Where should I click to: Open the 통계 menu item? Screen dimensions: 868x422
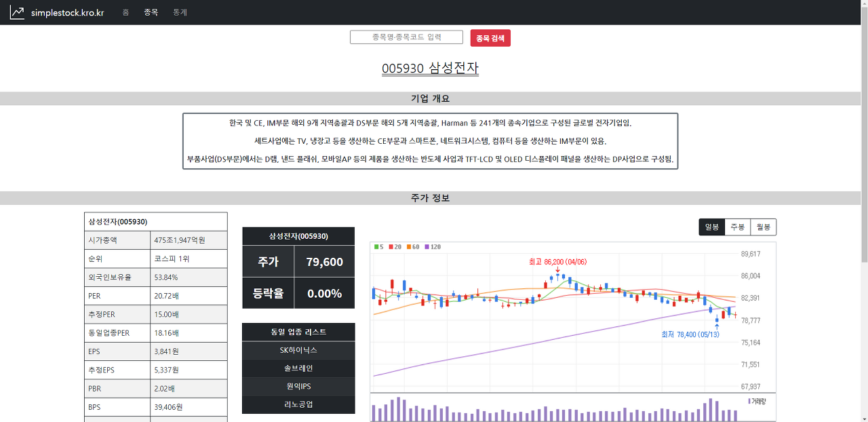179,12
